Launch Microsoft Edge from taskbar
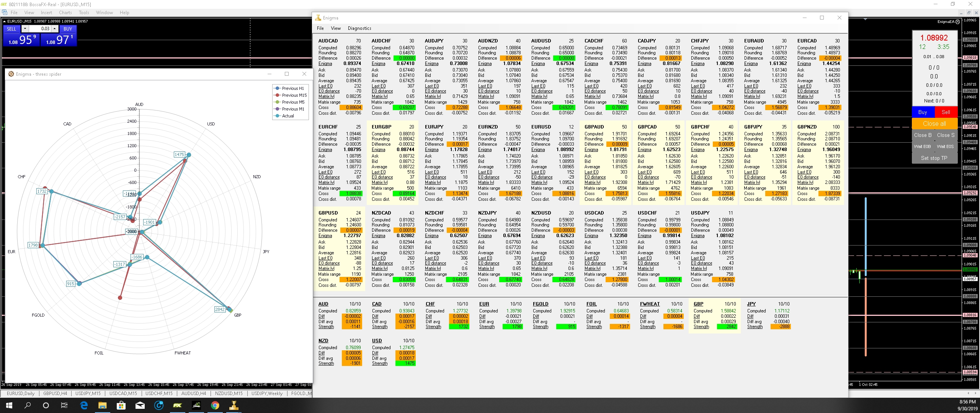The height and width of the screenshot is (413, 980). pyautogui.click(x=84, y=405)
